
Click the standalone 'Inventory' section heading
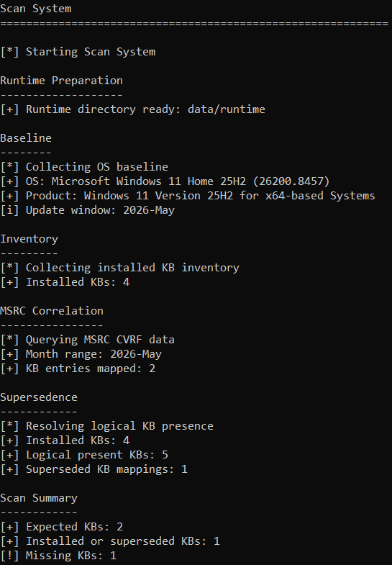29,239
